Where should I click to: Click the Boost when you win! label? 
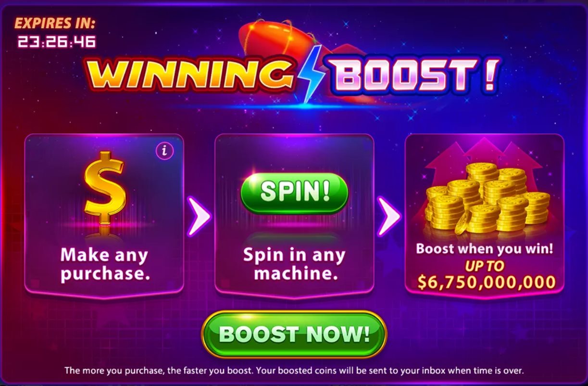coord(485,249)
